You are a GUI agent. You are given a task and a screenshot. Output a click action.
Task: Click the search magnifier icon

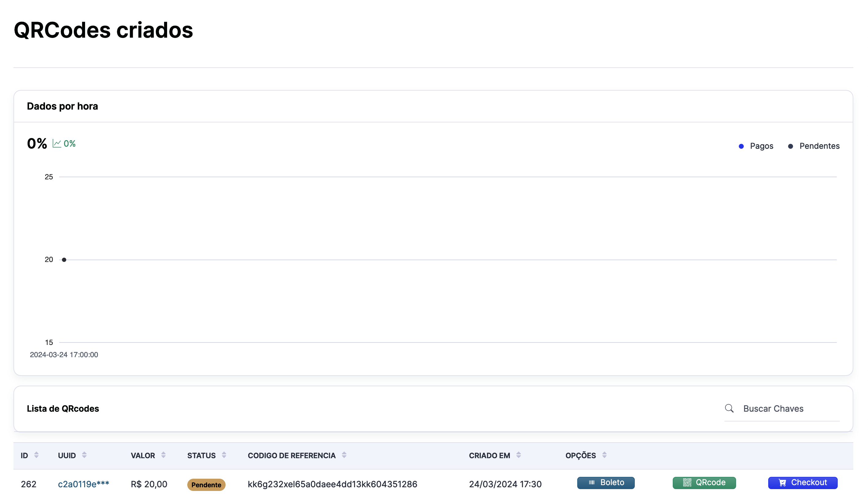[729, 408]
